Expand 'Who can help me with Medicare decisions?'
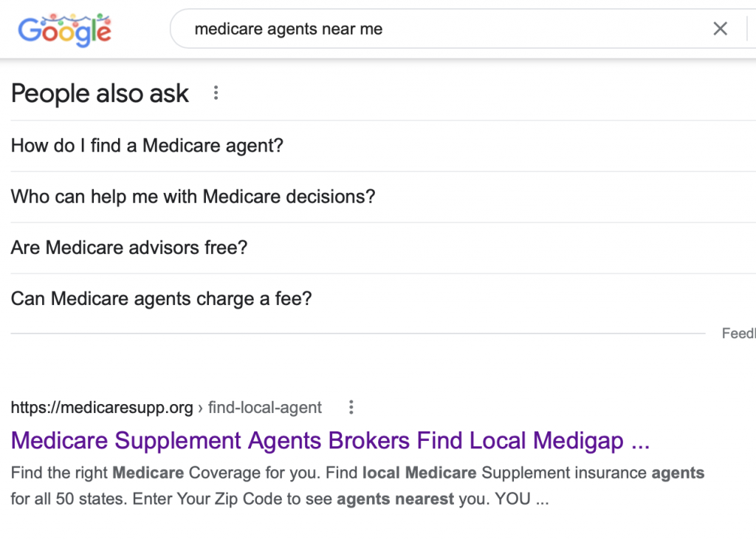The width and height of the screenshot is (756, 540). (383, 197)
